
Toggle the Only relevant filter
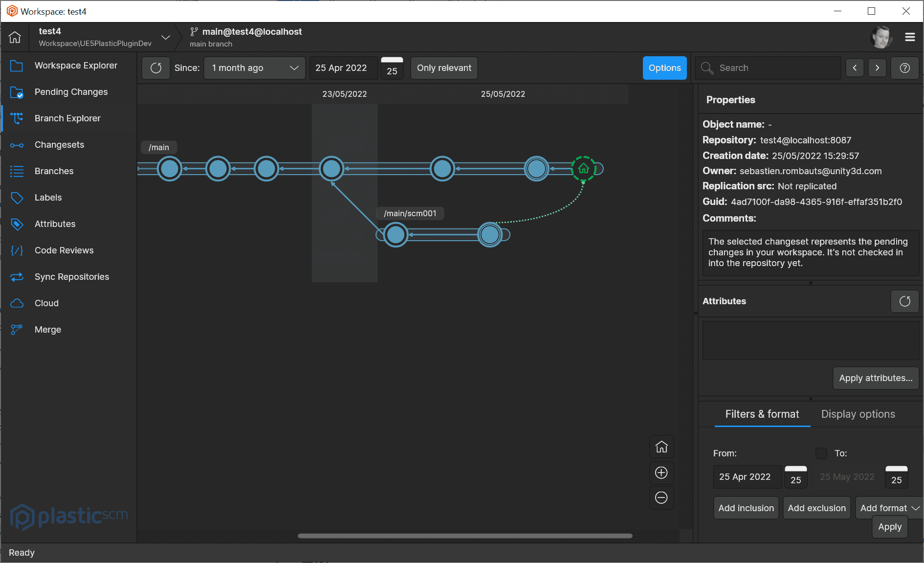pos(443,68)
